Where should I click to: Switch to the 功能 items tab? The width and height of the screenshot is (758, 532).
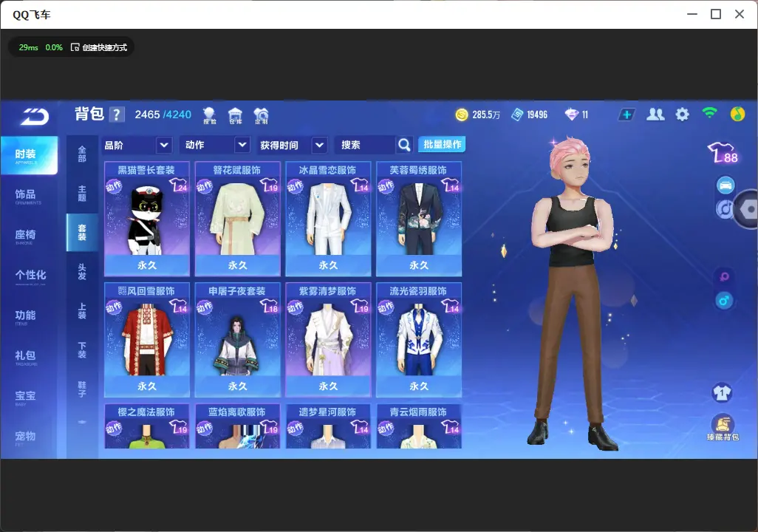(29, 317)
